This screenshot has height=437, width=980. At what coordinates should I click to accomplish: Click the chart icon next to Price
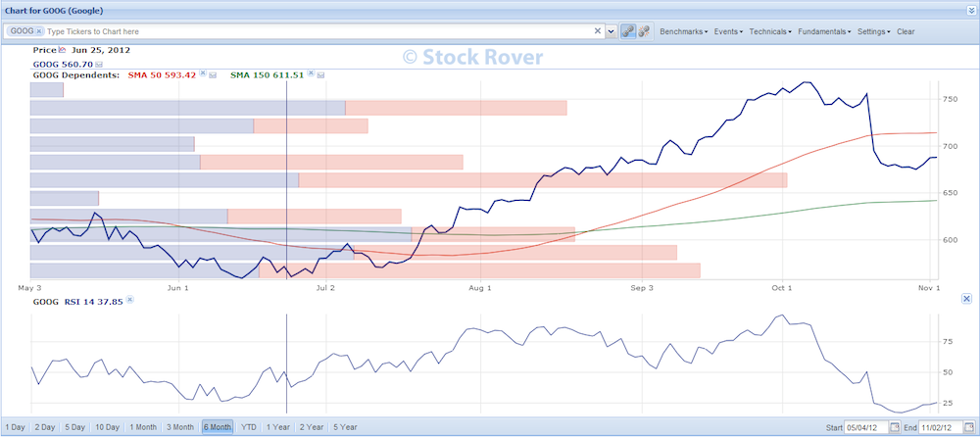[x=62, y=50]
